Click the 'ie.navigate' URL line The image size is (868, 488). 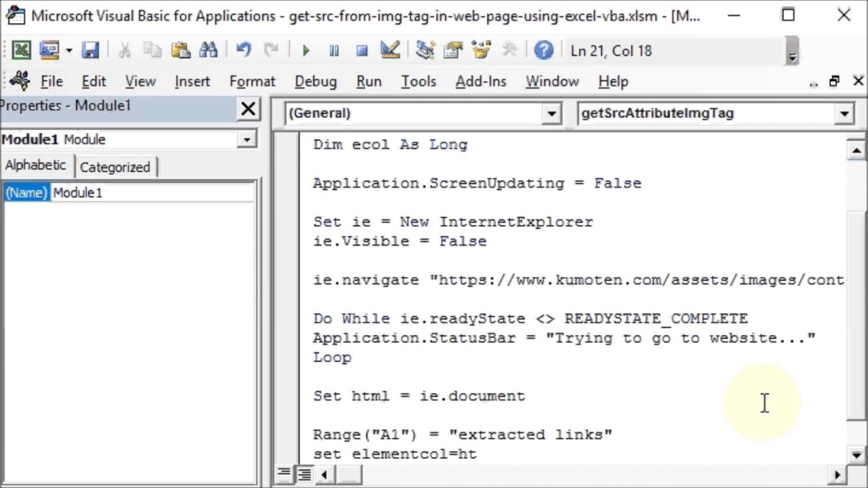point(578,280)
